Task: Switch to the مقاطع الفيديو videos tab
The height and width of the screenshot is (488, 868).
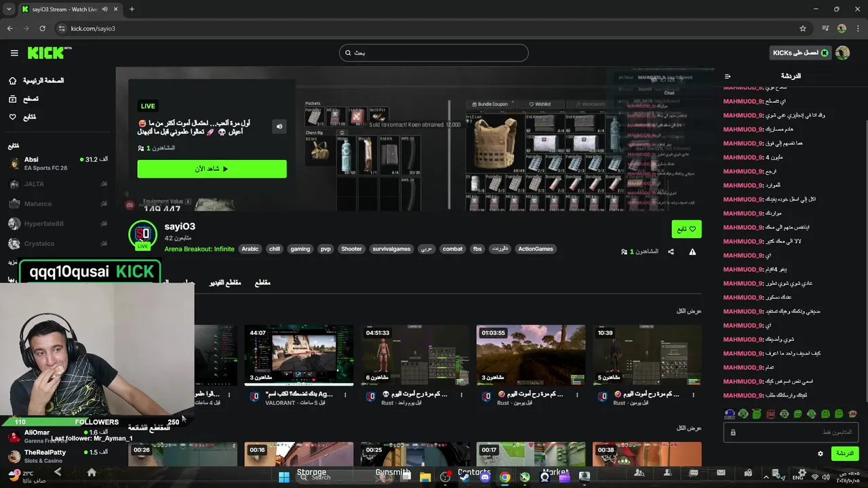Action: pyautogui.click(x=224, y=283)
